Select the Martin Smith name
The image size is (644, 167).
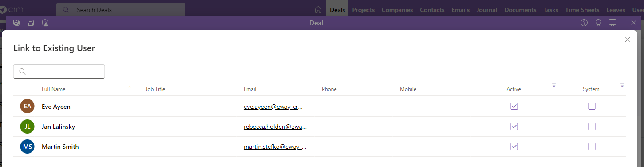point(60,147)
